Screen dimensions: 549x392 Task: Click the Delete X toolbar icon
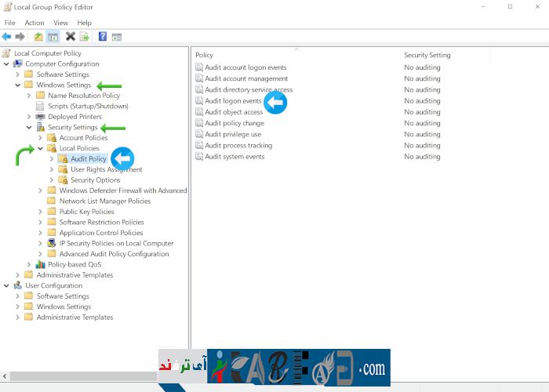71,37
